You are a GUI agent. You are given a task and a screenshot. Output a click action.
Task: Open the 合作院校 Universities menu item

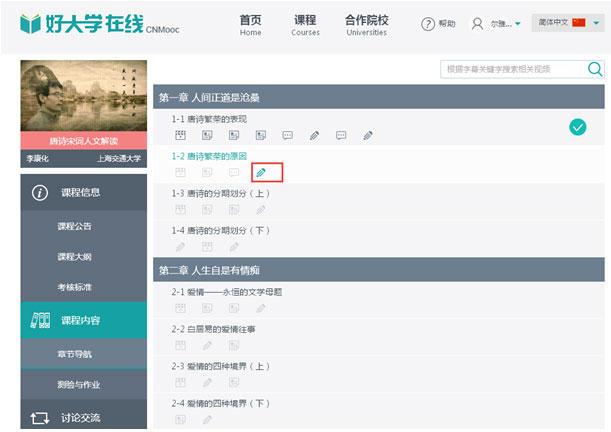(x=366, y=25)
